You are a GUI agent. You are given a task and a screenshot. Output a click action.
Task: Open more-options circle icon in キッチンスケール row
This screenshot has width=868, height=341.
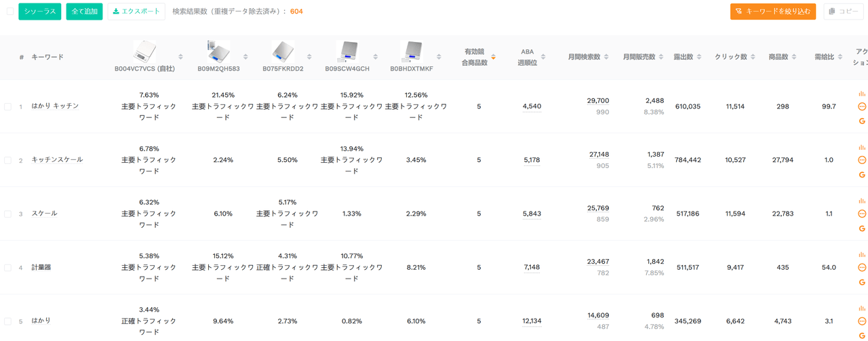coord(862,160)
